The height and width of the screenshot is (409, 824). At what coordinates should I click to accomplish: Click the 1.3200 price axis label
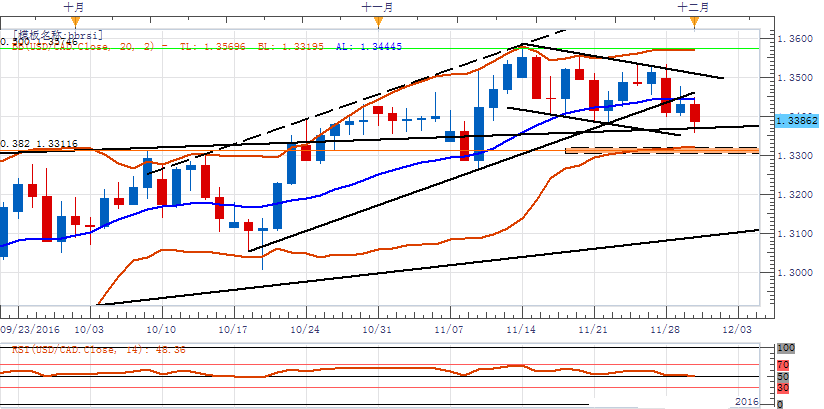click(x=797, y=195)
